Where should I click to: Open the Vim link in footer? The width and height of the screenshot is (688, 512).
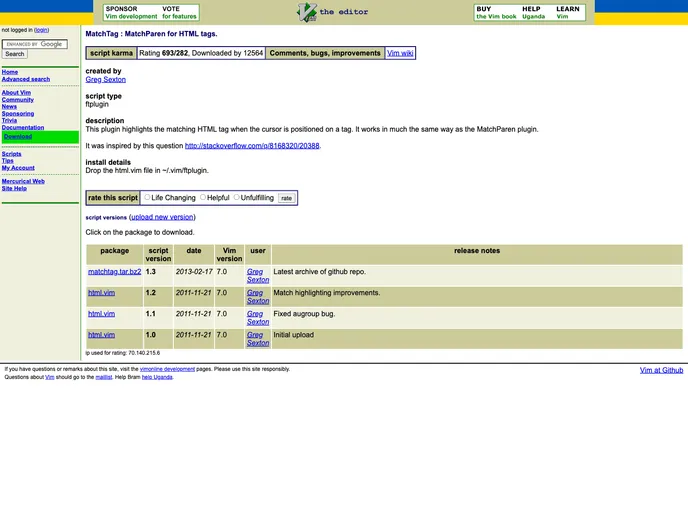click(x=50, y=377)
